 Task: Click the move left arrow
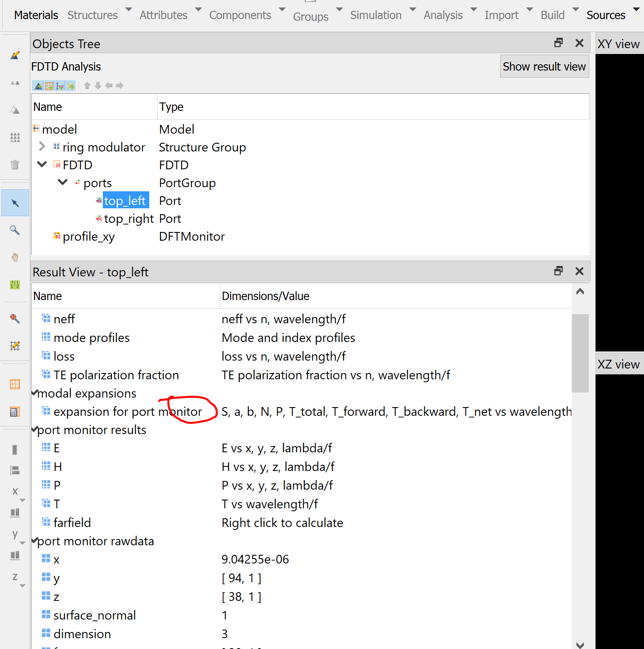pos(109,85)
